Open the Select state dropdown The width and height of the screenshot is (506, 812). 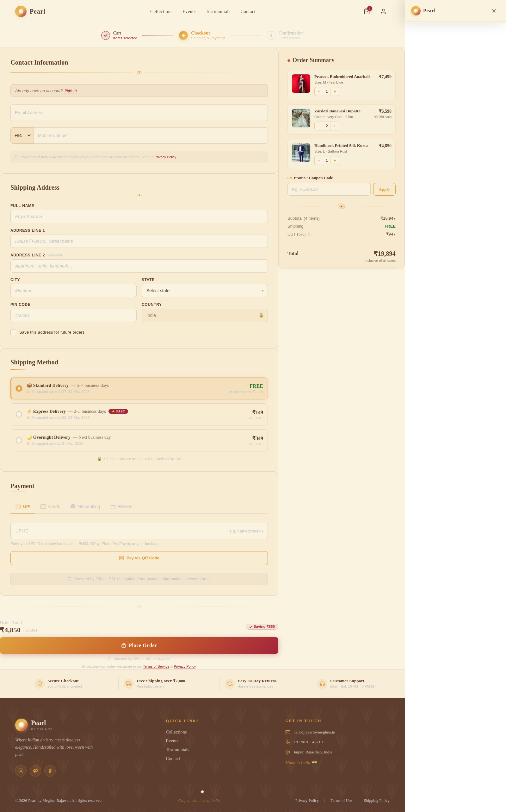click(205, 290)
